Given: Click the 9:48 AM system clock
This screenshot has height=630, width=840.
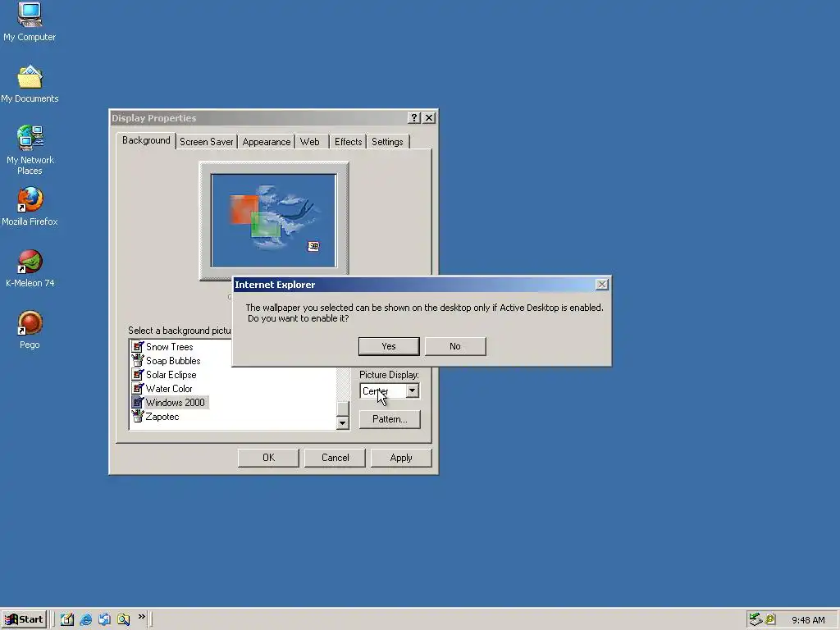Looking at the screenshot, I should [808, 620].
